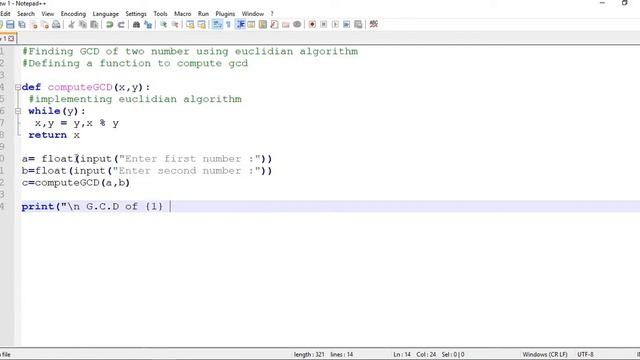
Task: Click the 'Enter first number :' string
Action: click(190, 159)
